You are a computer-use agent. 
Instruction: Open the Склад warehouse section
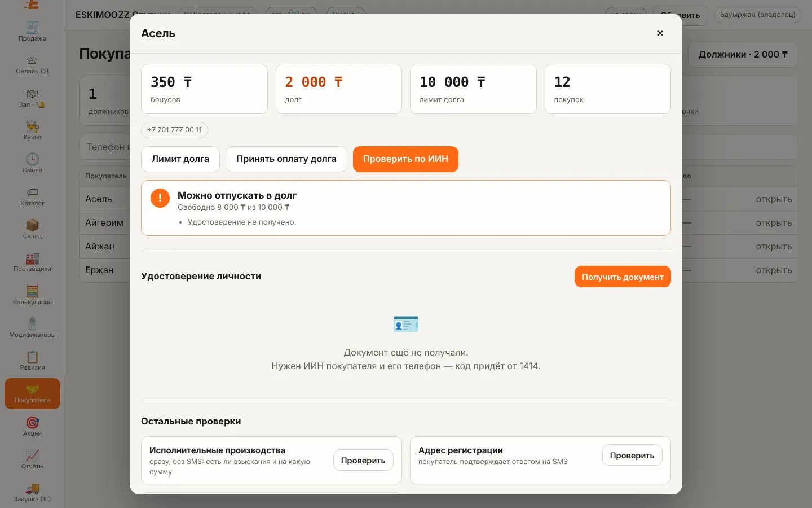click(x=32, y=229)
